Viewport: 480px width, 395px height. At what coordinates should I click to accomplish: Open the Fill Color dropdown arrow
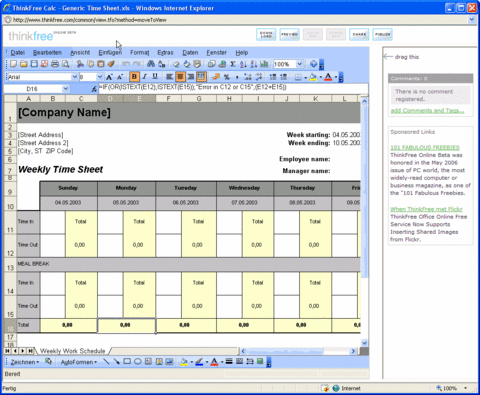[321, 77]
